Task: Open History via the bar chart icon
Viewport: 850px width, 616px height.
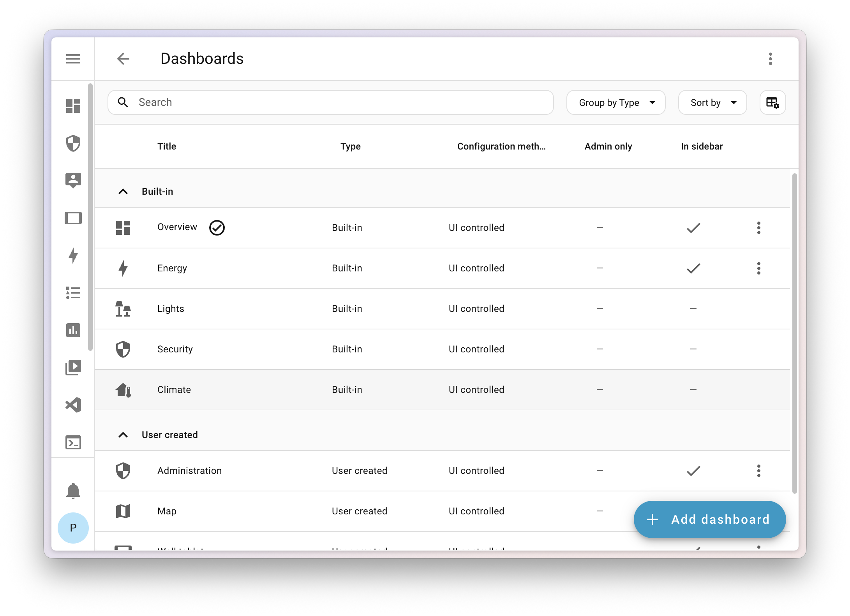Action: [73, 330]
